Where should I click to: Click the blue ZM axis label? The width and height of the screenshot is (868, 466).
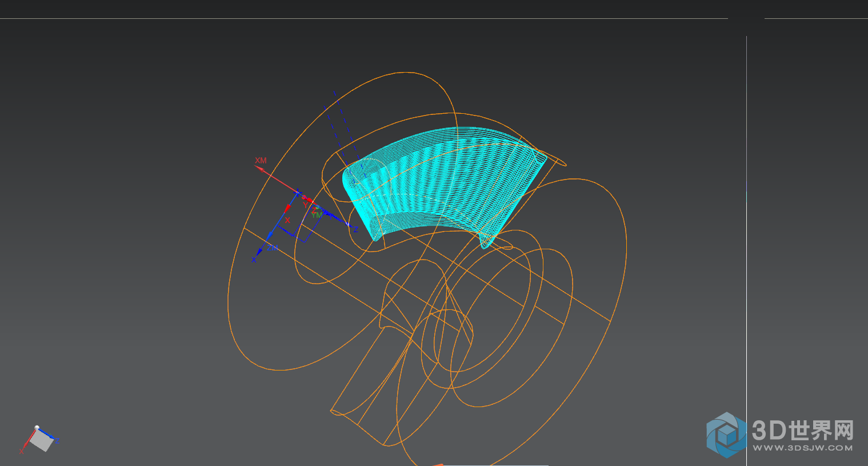(x=272, y=248)
